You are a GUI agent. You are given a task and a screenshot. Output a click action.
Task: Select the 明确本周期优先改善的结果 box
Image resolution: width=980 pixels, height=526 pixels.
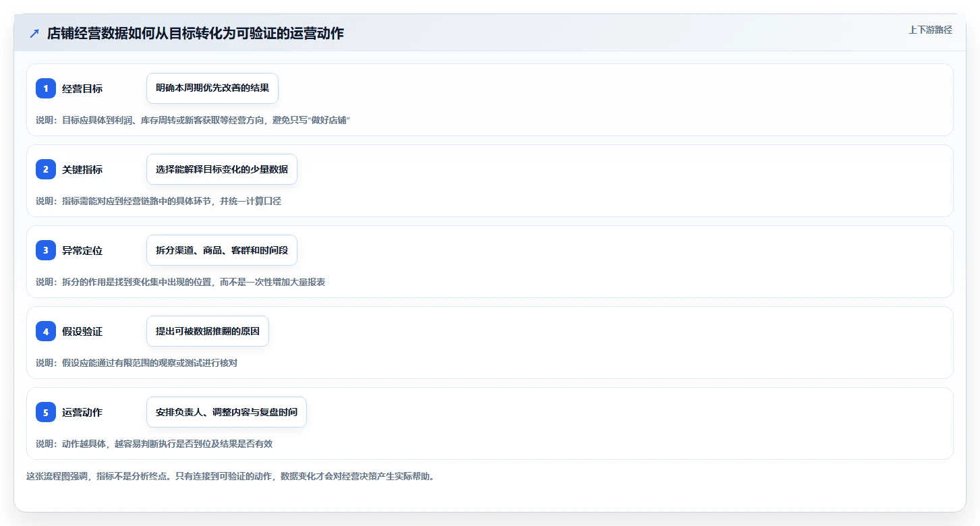pyautogui.click(x=212, y=88)
